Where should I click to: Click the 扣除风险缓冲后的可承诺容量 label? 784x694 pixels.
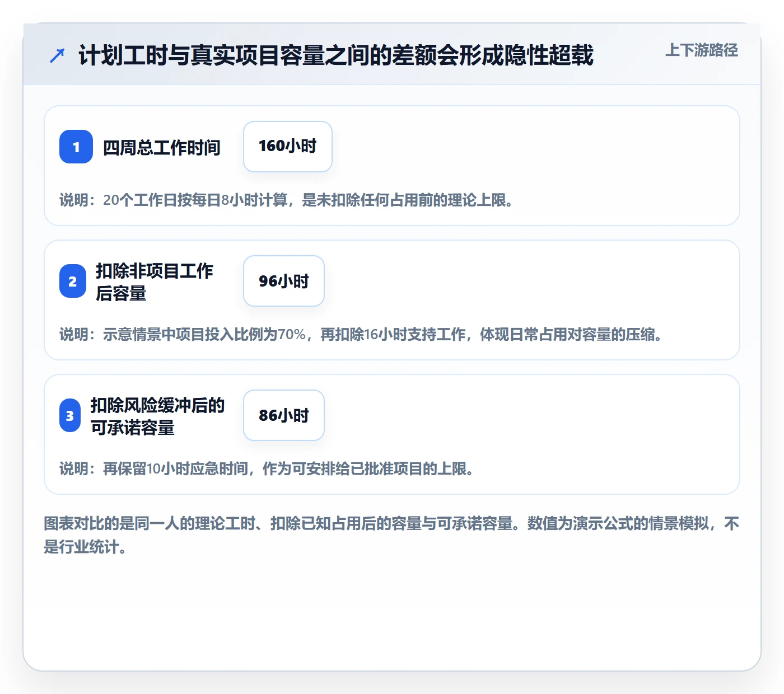click(x=157, y=416)
